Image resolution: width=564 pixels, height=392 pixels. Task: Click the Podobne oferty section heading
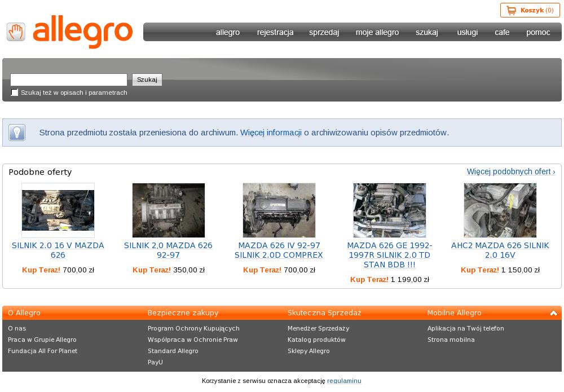pyautogui.click(x=40, y=172)
